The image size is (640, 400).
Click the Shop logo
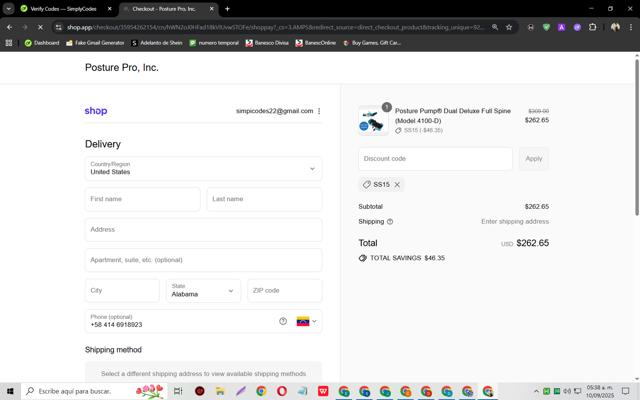tap(96, 111)
